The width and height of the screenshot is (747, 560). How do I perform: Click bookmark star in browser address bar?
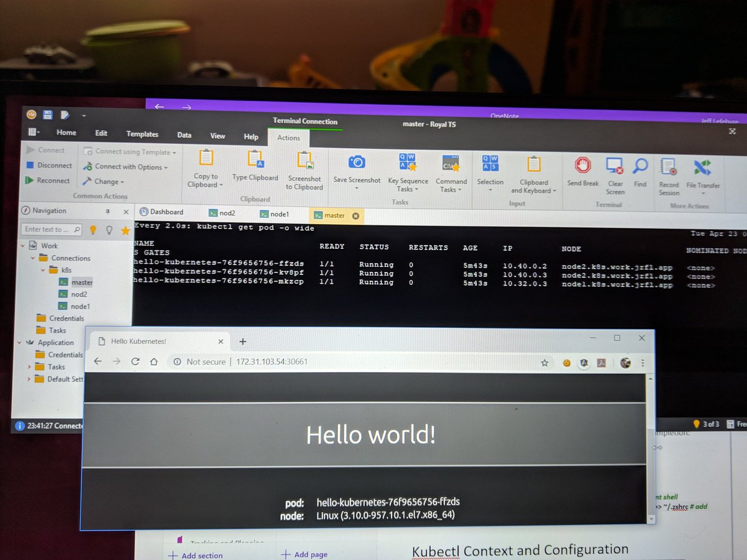[x=545, y=362]
